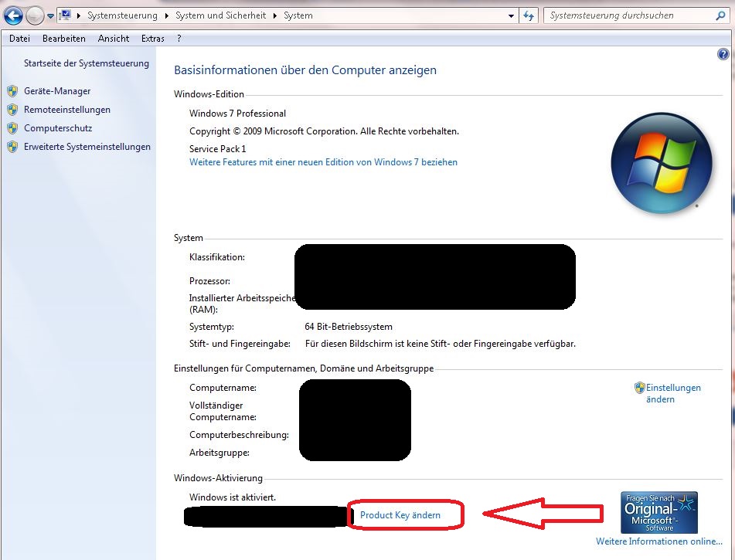Click the Stift- und Fingereingabe label
This screenshot has width=735, height=560.
[240, 344]
